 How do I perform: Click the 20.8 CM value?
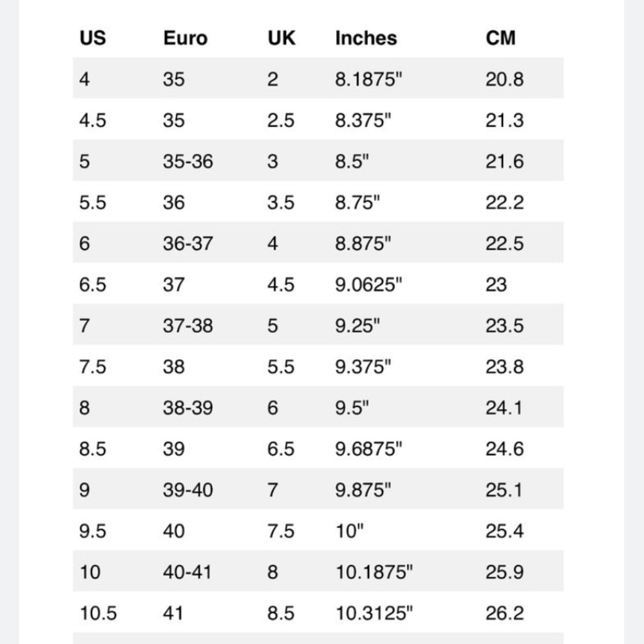[504, 79]
